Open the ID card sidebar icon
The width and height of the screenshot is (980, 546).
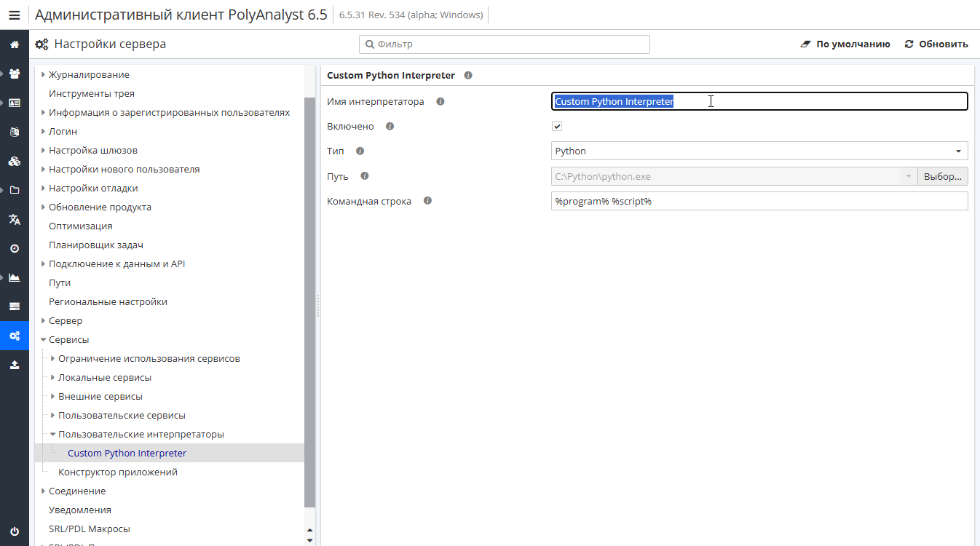pos(15,103)
